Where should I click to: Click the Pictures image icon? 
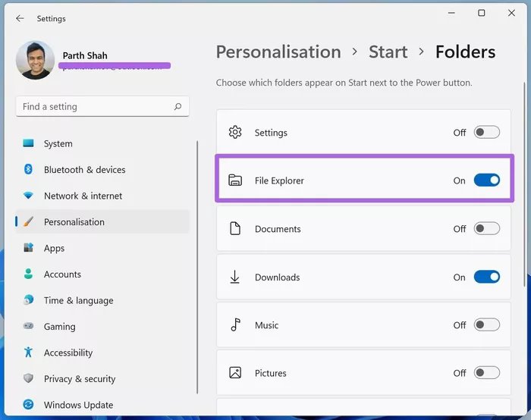pyautogui.click(x=235, y=373)
